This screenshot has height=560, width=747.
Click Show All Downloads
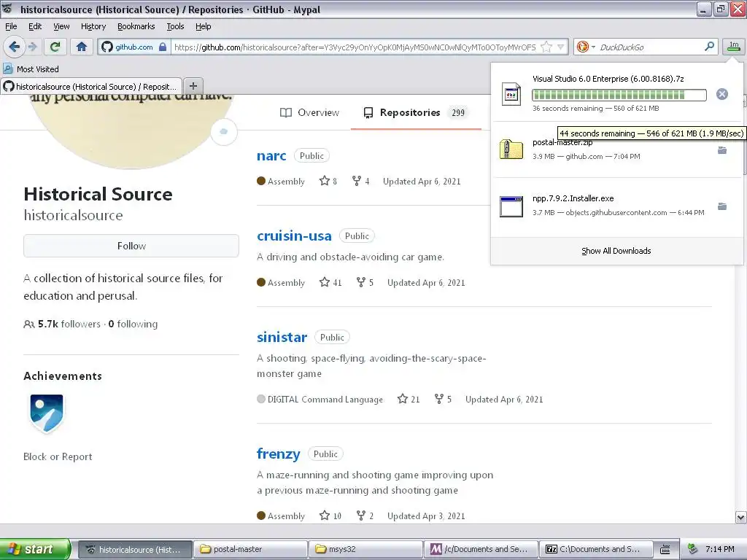[x=616, y=251]
